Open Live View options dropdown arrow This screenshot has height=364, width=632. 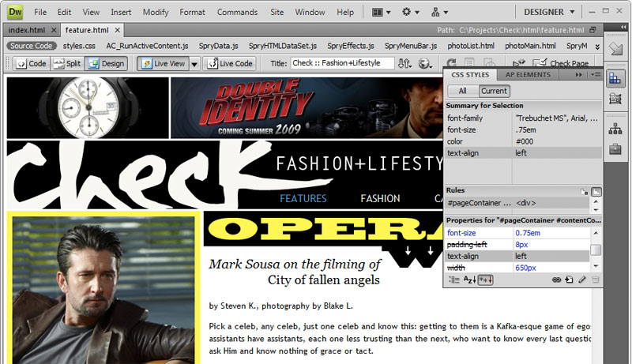pyautogui.click(x=194, y=64)
